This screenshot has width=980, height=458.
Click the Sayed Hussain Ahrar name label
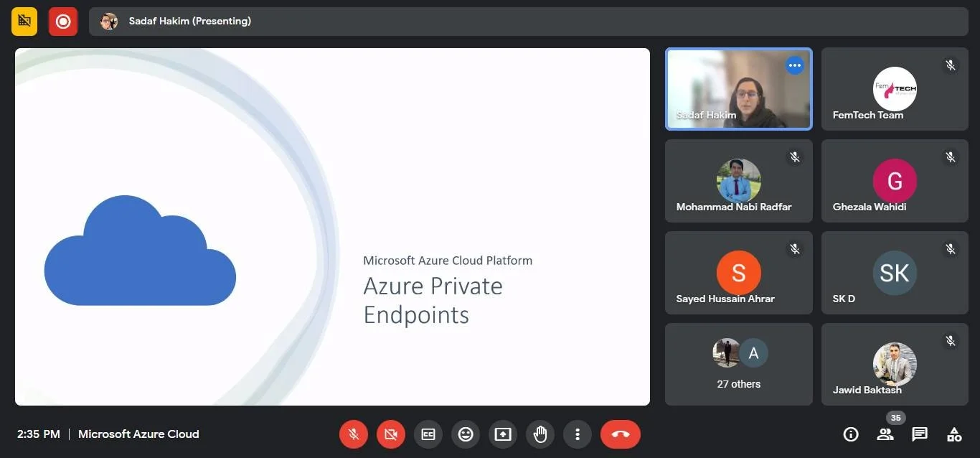725,299
